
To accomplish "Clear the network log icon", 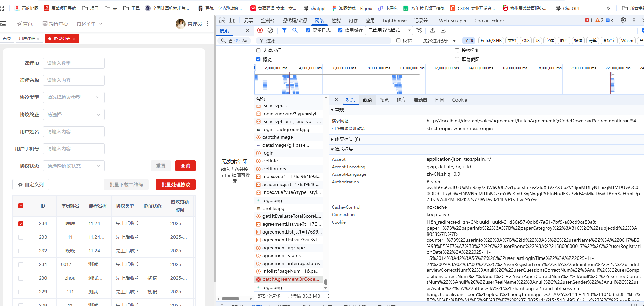I will coord(270,30).
